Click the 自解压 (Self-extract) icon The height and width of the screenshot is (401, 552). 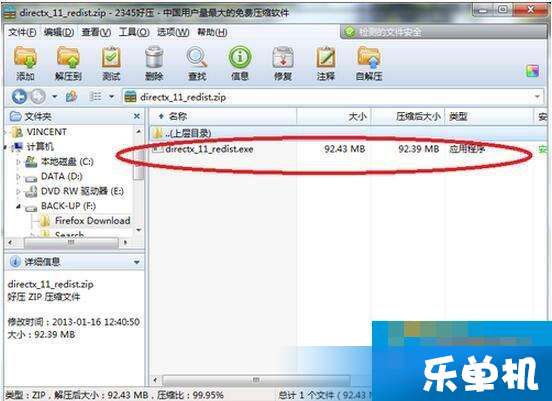point(369,63)
